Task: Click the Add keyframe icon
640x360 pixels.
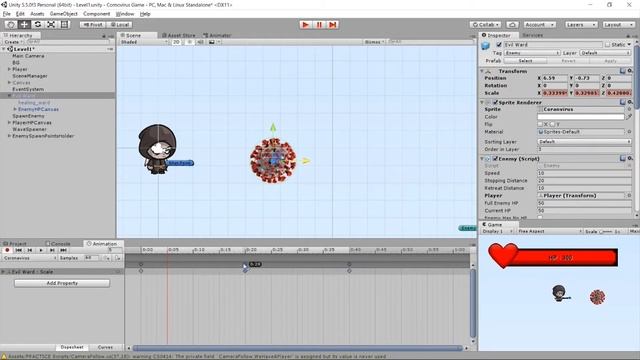Action: 107,258
